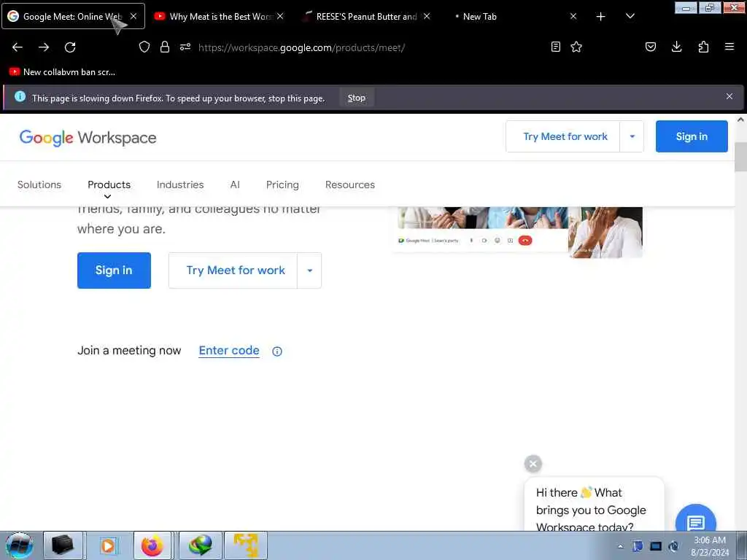Bookmark this page with the star icon
This screenshot has height=560, width=747.
coord(576,47)
